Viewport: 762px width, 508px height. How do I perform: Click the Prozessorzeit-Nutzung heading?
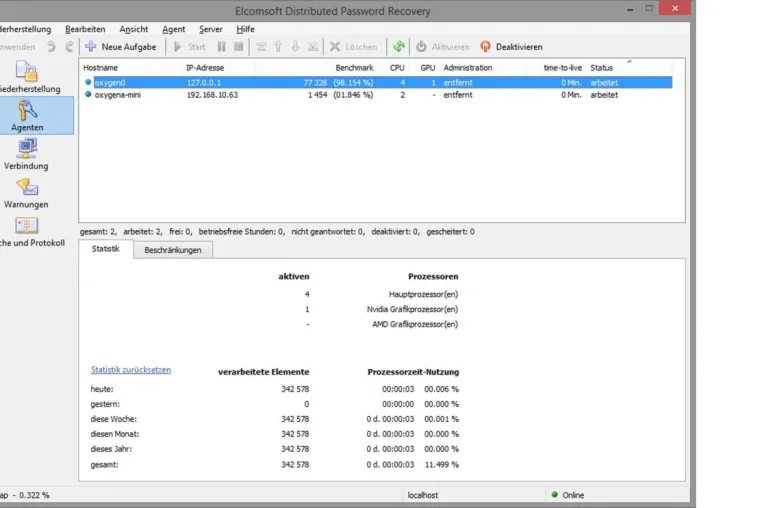pyautogui.click(x=413, y=372)
